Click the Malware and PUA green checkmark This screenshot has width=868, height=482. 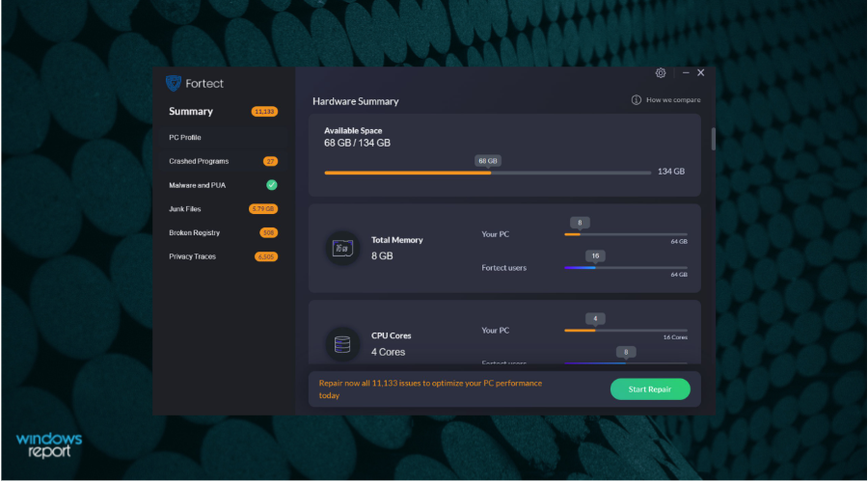271,185
